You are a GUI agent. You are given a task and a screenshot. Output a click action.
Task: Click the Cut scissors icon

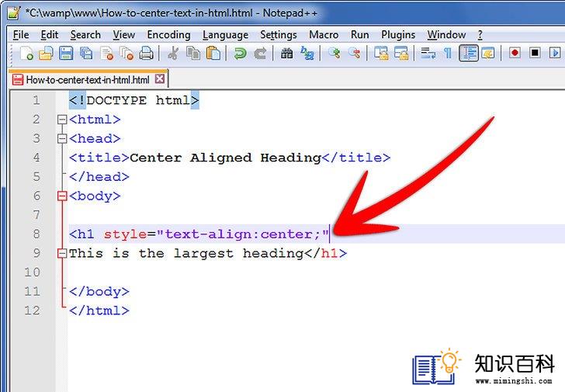(173, 54)
